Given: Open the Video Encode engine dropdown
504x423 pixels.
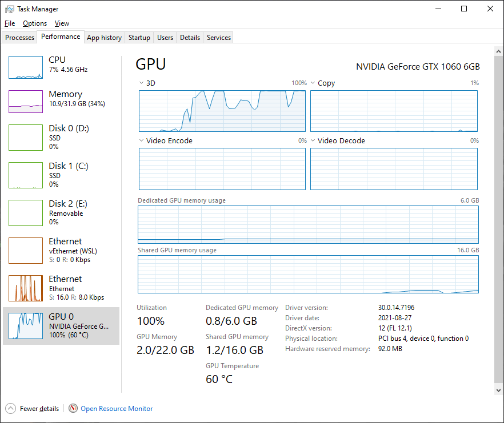Looking at the screenshot, I should [x=142, y=141].
